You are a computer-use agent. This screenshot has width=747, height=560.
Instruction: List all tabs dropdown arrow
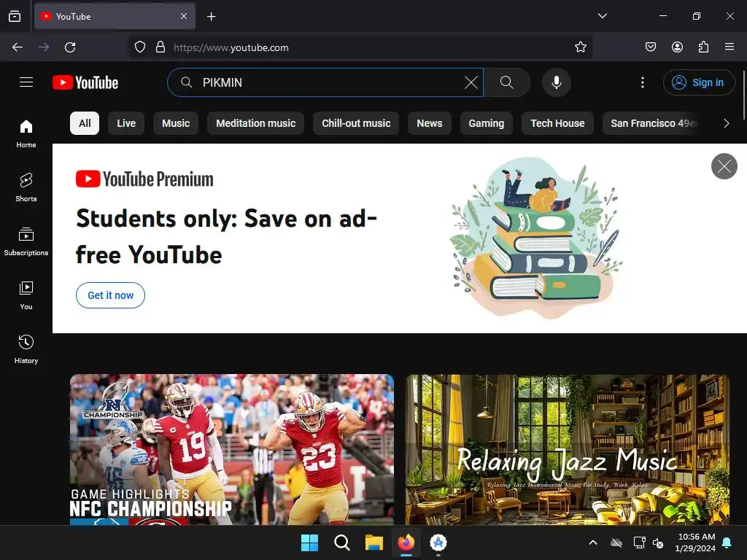(602, 16)
